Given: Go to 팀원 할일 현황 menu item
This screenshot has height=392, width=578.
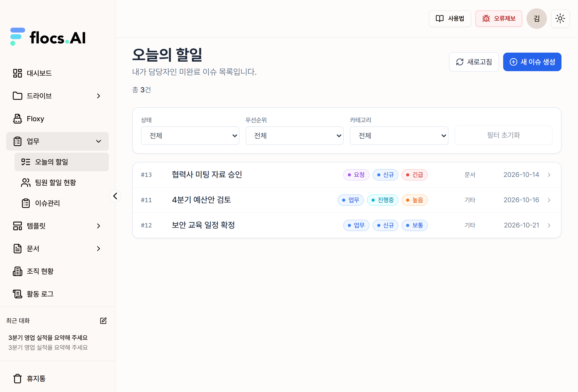Looking at the screenshot, I should (x=62, y=183).
